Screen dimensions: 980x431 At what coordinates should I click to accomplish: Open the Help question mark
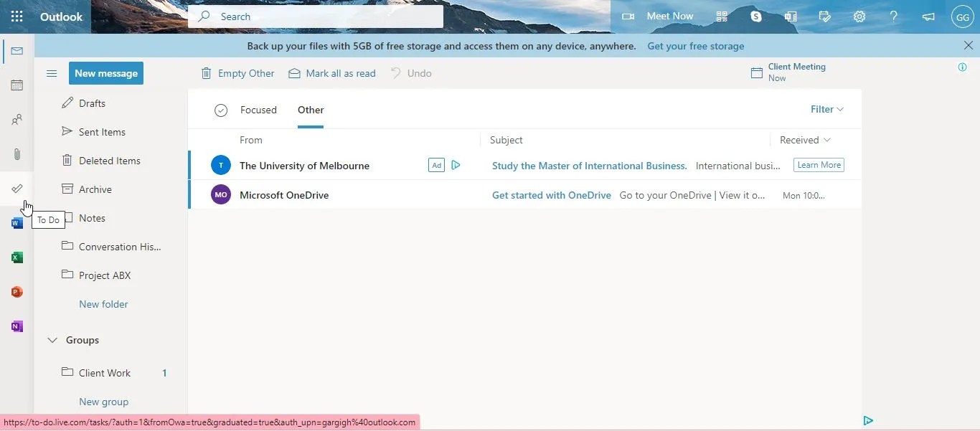(894, 16)
